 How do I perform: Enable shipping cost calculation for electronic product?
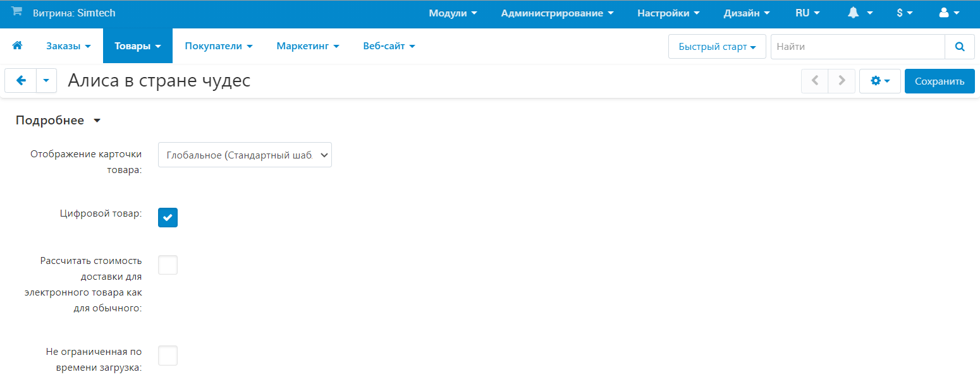coord(168,265)
